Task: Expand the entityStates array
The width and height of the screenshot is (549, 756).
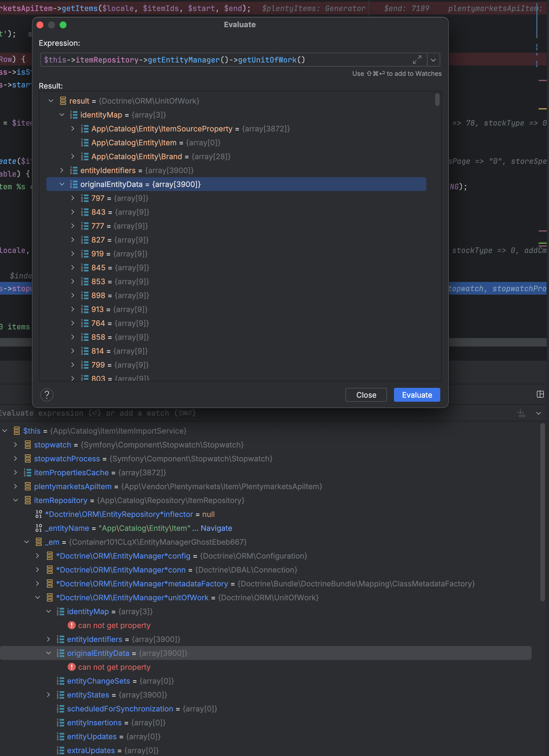Action: tap(49, 695)
